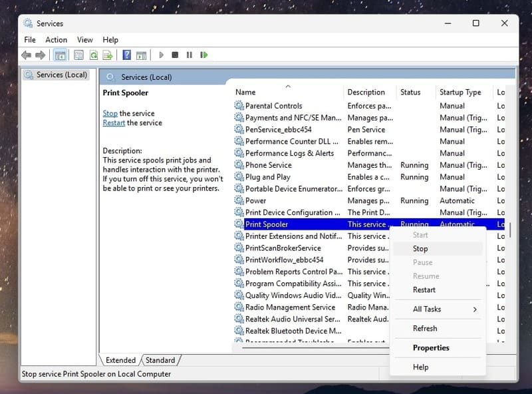The width and height of the screenshot is (532, 394).
Task: Select the Problem Reports Control Panel gear icon
Action: pyautogui.click(x=239, y=272)
